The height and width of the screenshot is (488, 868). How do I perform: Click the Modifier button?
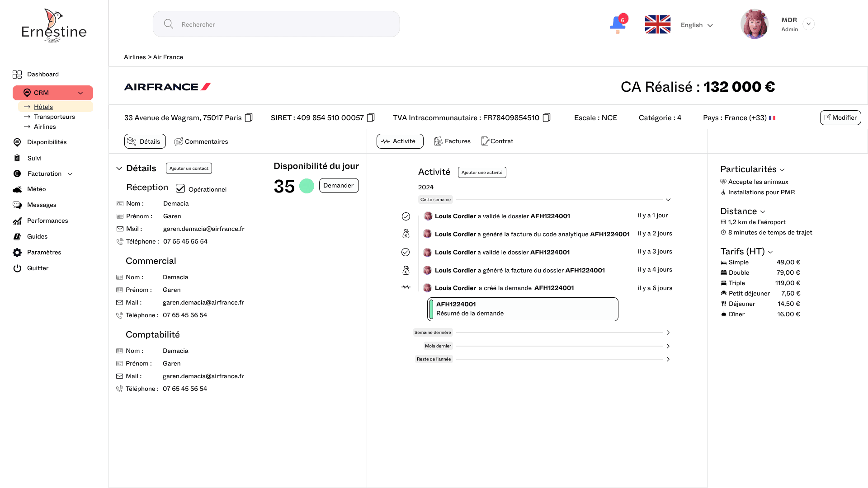840,117
